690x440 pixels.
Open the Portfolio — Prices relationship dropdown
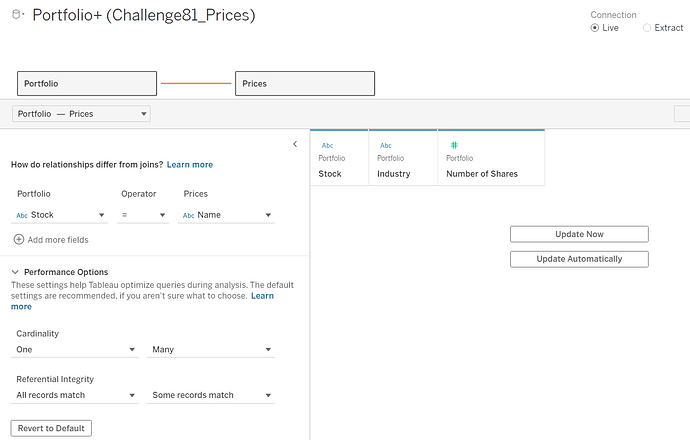click(x=81, y=114)
